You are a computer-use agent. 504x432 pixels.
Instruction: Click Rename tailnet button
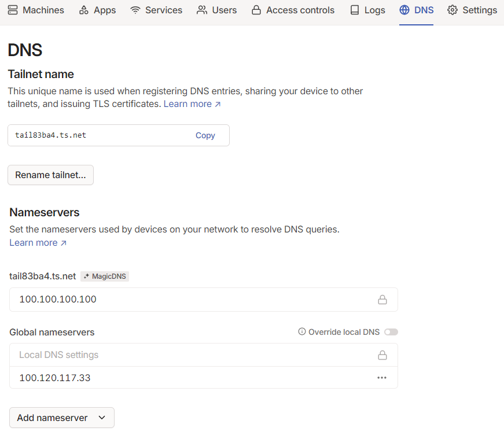click(x=50, y=175)
